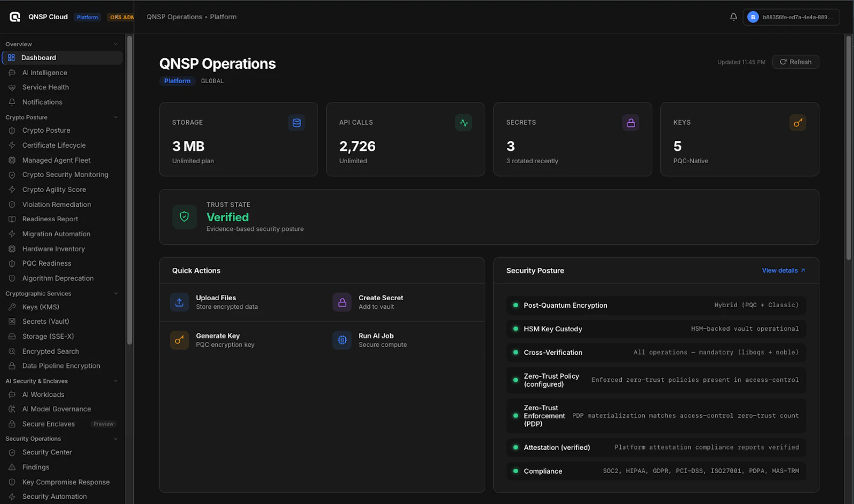Click the indicator beside Post-Quantum Encryption
Image resolution: width=854 pixels, height=504 pixels.
(x=515, y=305)
